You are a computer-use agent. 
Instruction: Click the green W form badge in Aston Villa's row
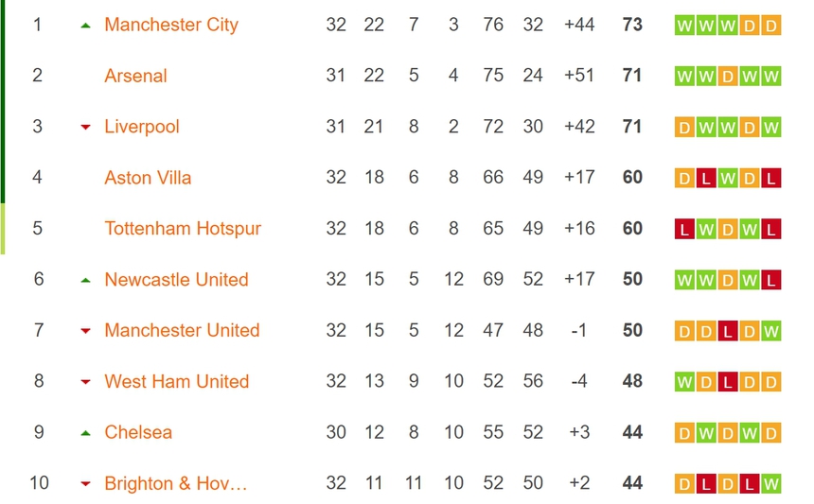[728, 178]
